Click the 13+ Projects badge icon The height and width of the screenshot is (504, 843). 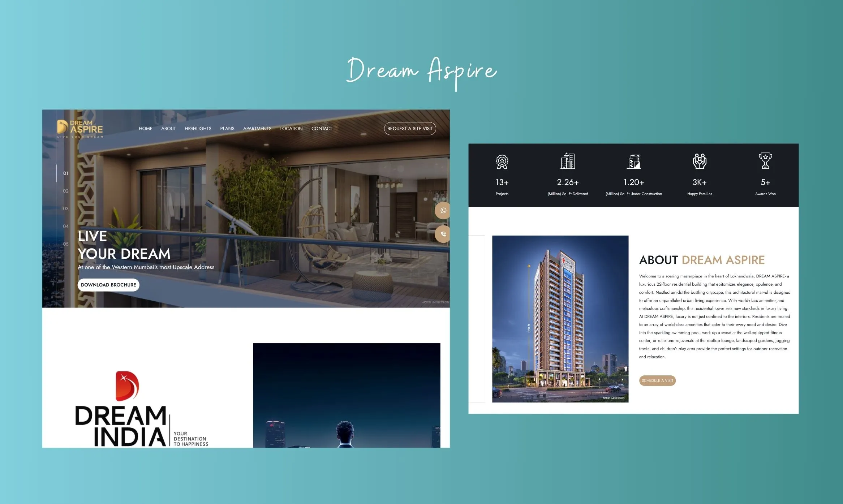point(502,161)
